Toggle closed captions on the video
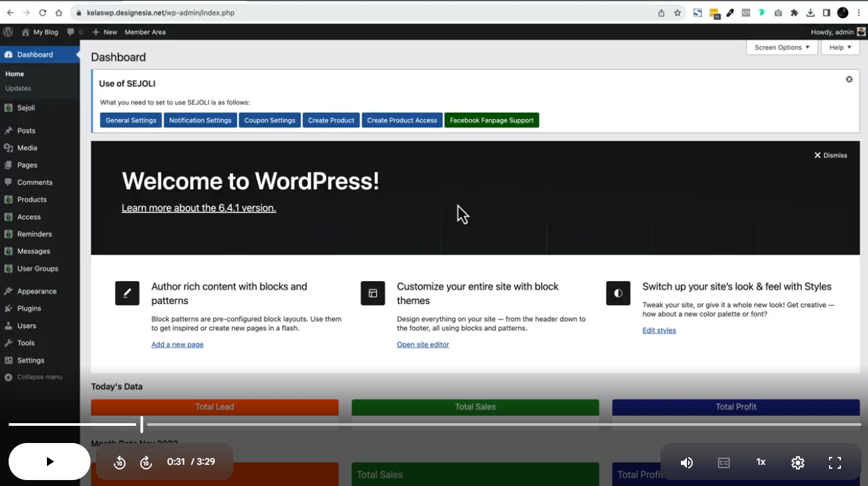Viewport: 868px width, 486px height. pos(724,463)
